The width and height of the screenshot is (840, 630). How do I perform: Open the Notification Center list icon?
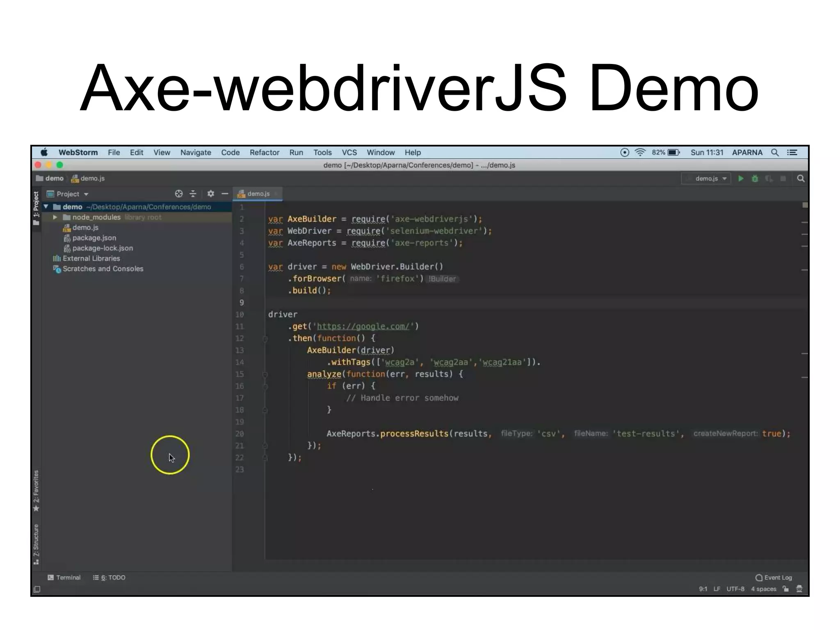[792, 153]
